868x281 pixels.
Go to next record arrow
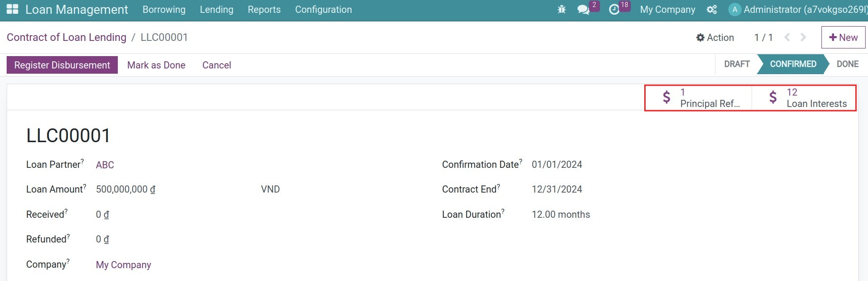[x=803, y=37]
